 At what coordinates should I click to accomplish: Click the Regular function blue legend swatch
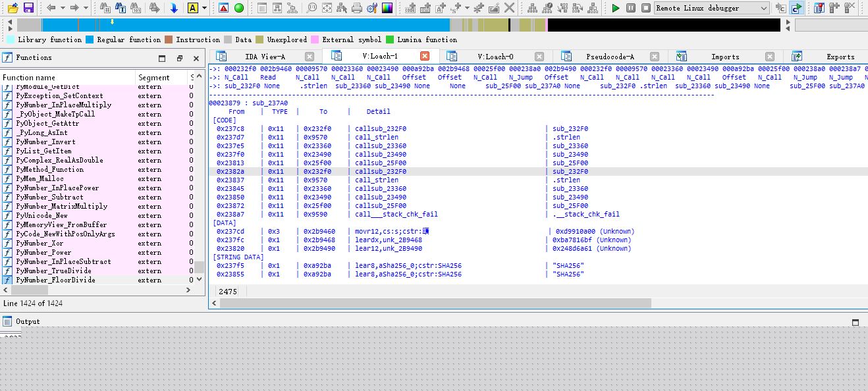pyautogui.click(x=89, y=39)
